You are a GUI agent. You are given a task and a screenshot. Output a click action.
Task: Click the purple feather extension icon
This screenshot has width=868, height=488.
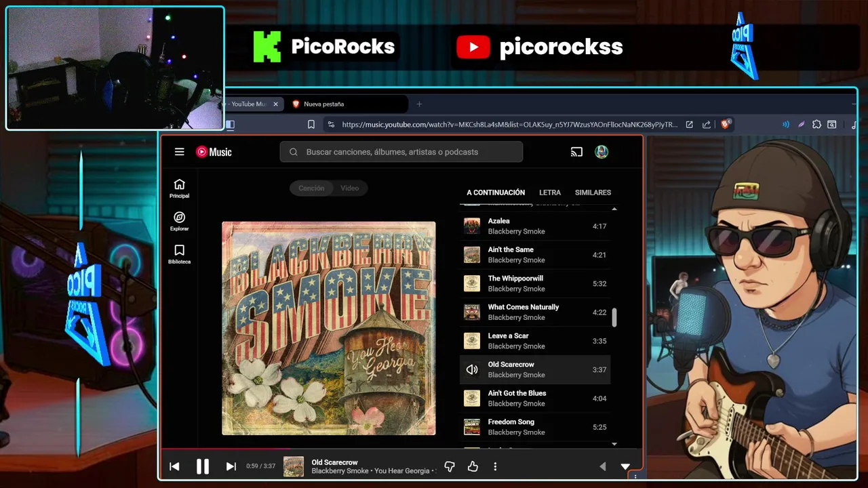(801, 124)
